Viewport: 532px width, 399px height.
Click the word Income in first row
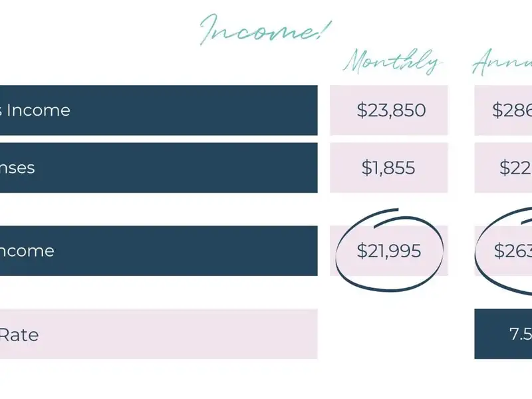tap(39, 110)
